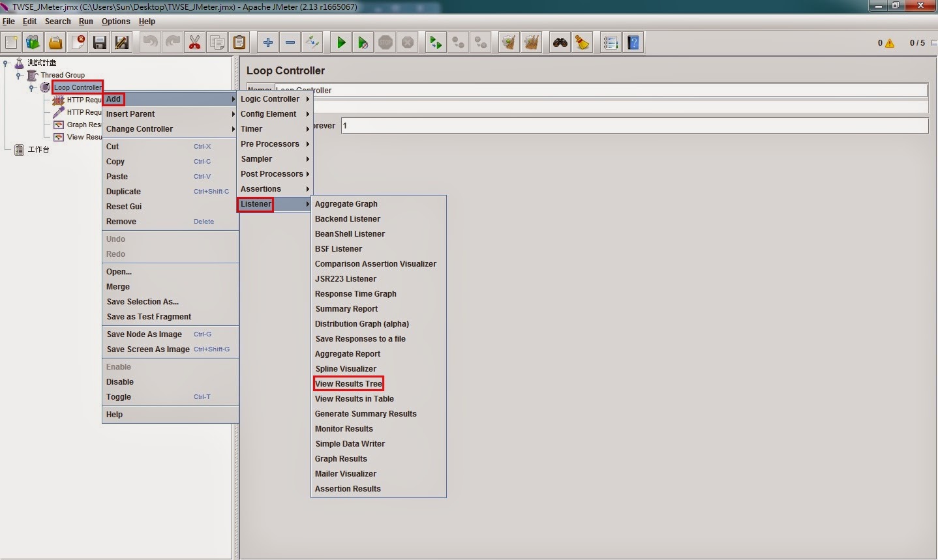
Task: Open the Search menu
Action: (57, 22)
